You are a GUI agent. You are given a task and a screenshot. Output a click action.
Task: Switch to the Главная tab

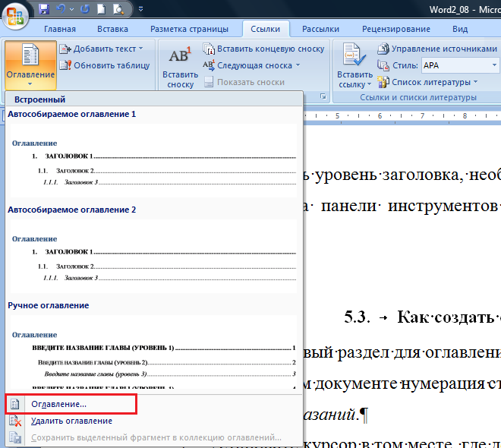pos(60,29)
